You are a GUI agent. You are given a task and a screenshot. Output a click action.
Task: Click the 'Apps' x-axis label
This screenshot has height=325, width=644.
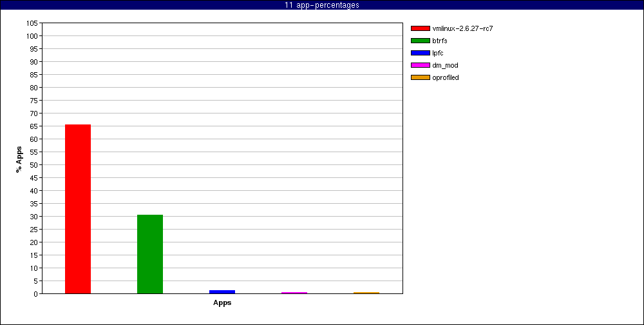[x=222, y=303]
